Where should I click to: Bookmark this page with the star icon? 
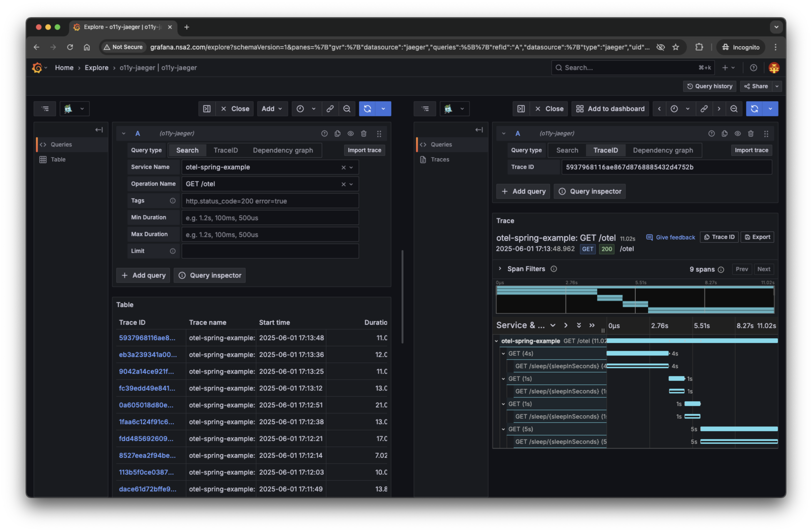tap(675, 47)
